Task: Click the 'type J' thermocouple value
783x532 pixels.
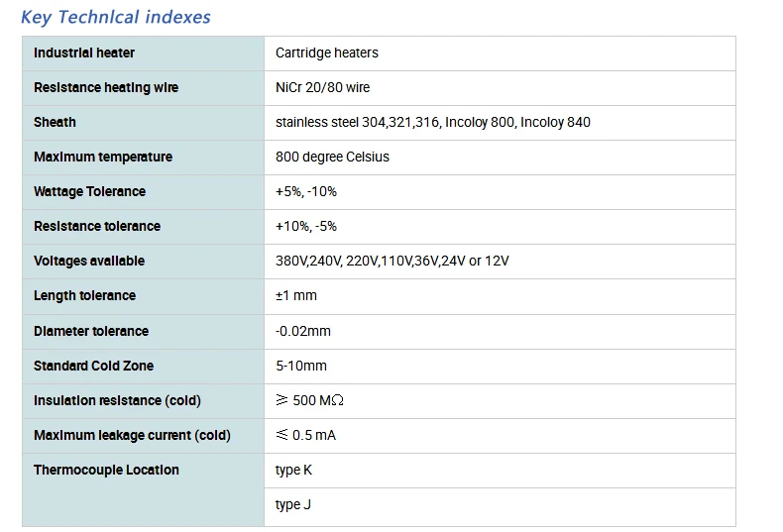Action: [x=293, y=504]
